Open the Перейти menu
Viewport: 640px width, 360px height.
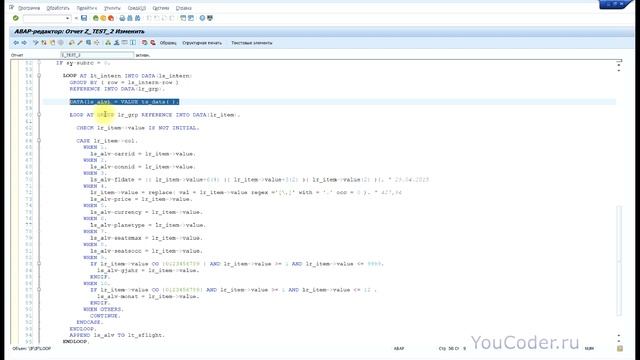tap(87, 8)
